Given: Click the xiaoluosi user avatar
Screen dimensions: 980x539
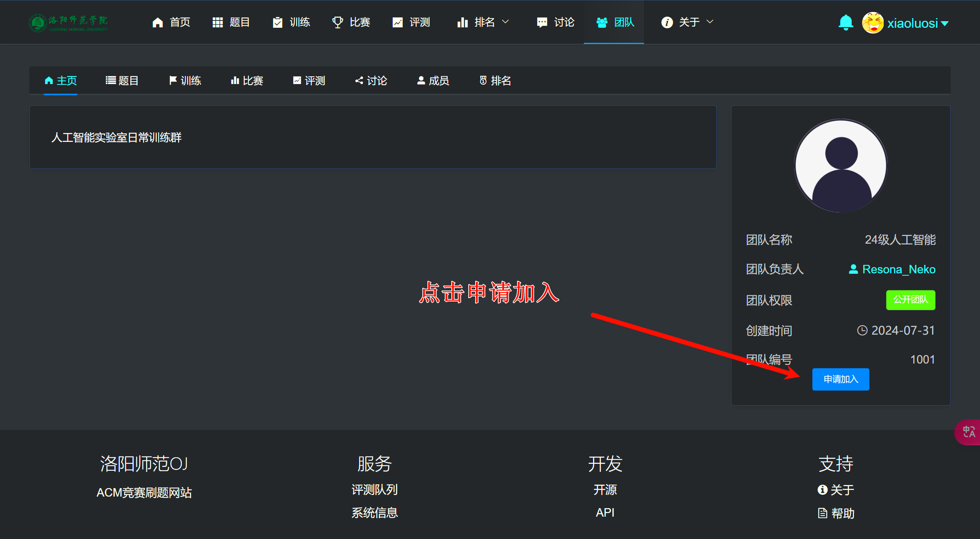Looking at the screenshot, I should pos(873,23).
